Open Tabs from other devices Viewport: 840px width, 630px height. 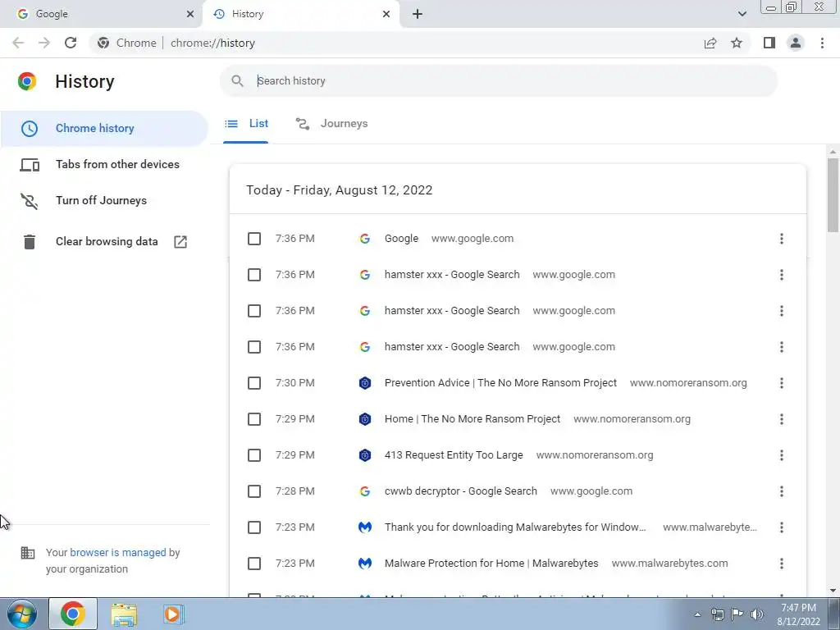pyautogui.click(x=104, y=164)
